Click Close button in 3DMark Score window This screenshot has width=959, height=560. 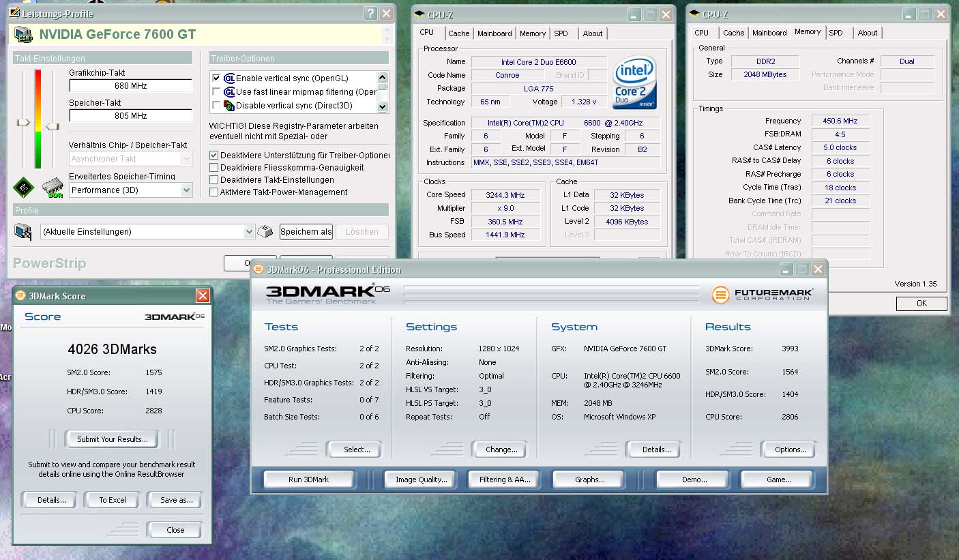tap(175, 530)
